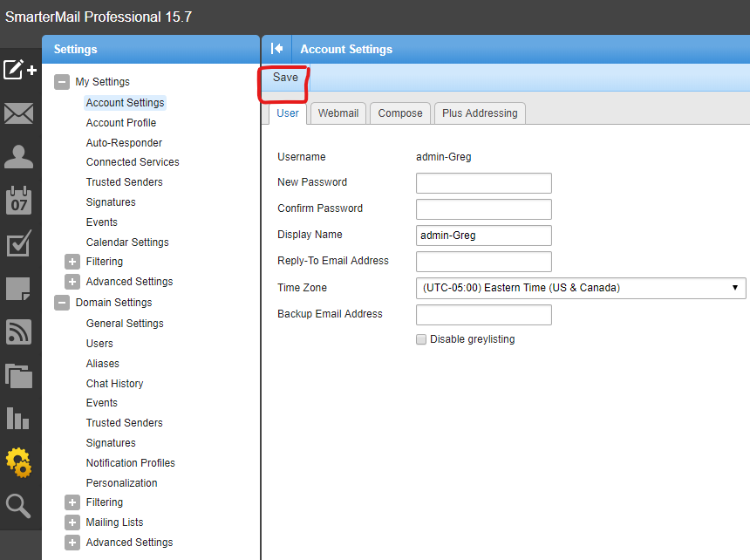Click the New Password input field
Screen dimensions: 750x560
[483, 183]
